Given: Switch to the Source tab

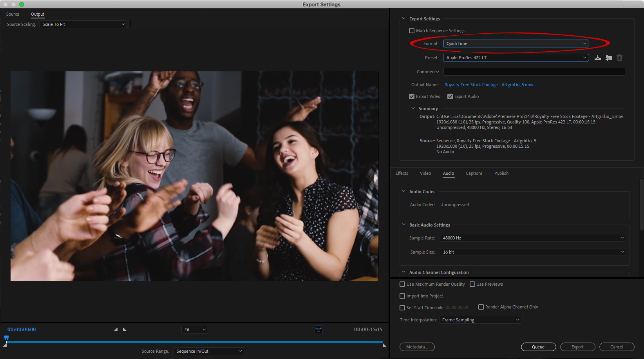Looking at the screenshot, I should tap(13, 14).
